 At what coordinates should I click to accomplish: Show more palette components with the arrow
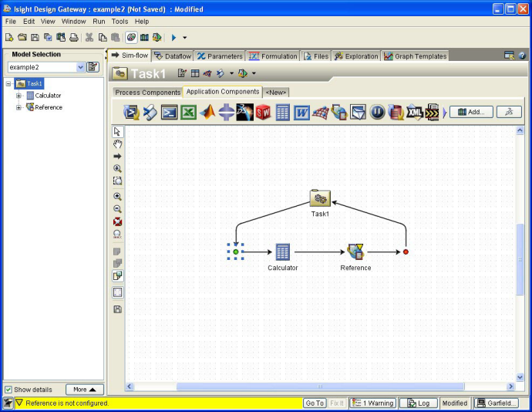click(445, 113)
